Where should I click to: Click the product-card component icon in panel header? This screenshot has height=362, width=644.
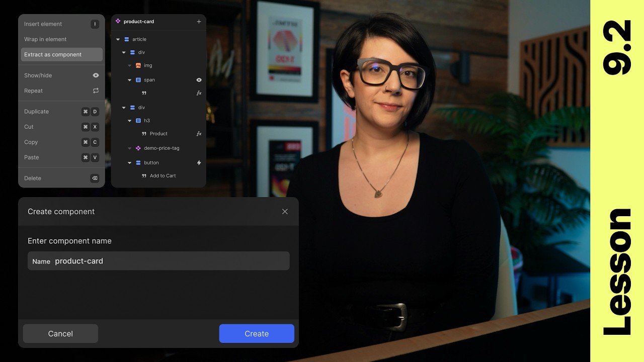118,22
